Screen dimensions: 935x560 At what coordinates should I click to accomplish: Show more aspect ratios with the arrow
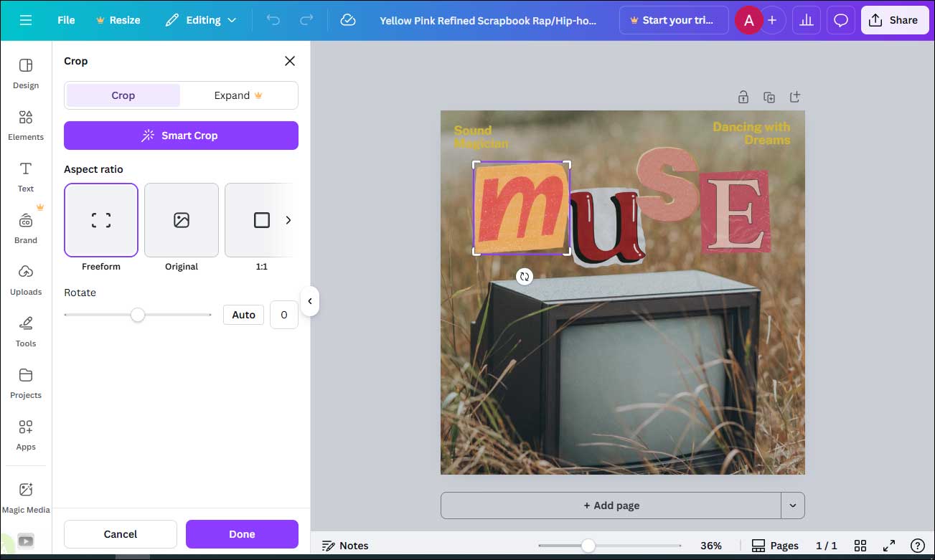(x=288, y=220)
